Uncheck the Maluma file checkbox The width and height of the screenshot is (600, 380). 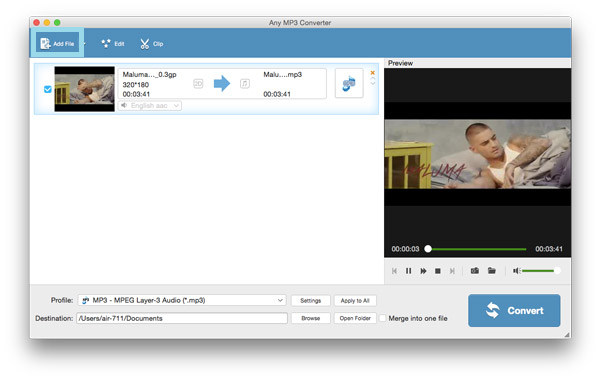tap(47, 89)
